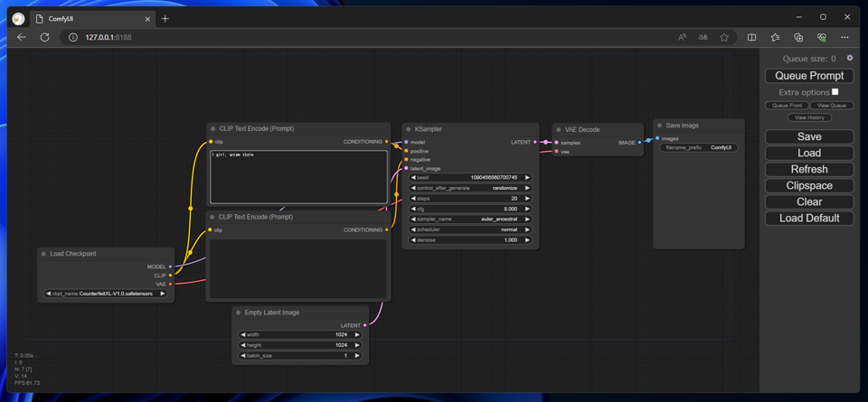Viewport: 868px width, 402px height.
Task: Increase batch_size with its right arrow
Action: 357,356
